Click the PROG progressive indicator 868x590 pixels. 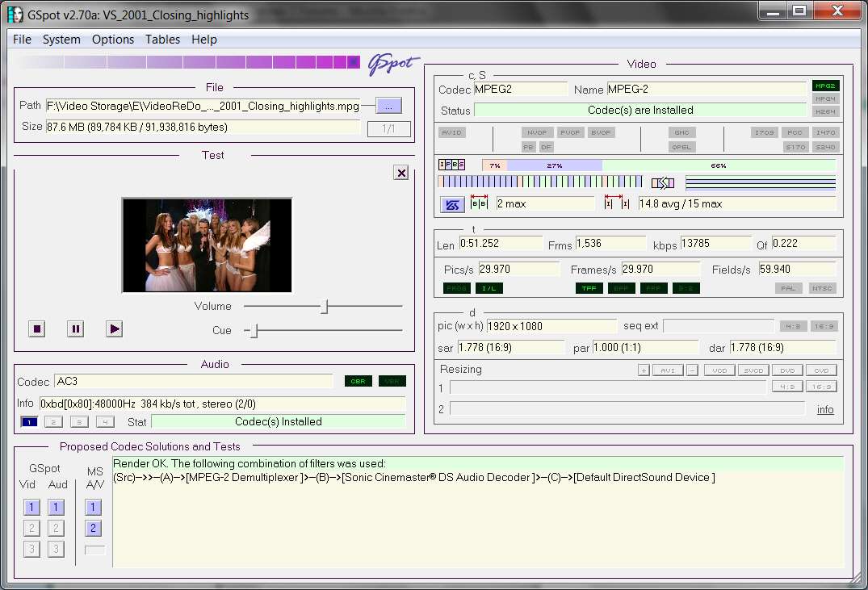pyautogui.click(x=457, y=288)
